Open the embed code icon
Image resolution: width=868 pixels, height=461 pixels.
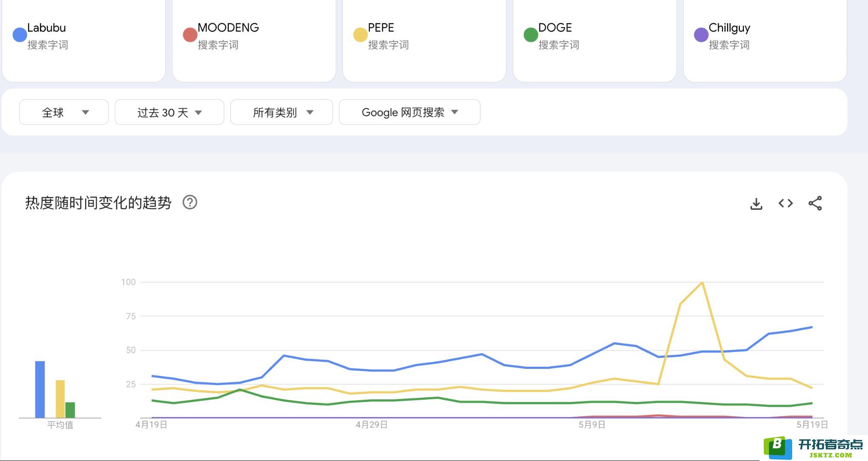[x=785, y=203]
